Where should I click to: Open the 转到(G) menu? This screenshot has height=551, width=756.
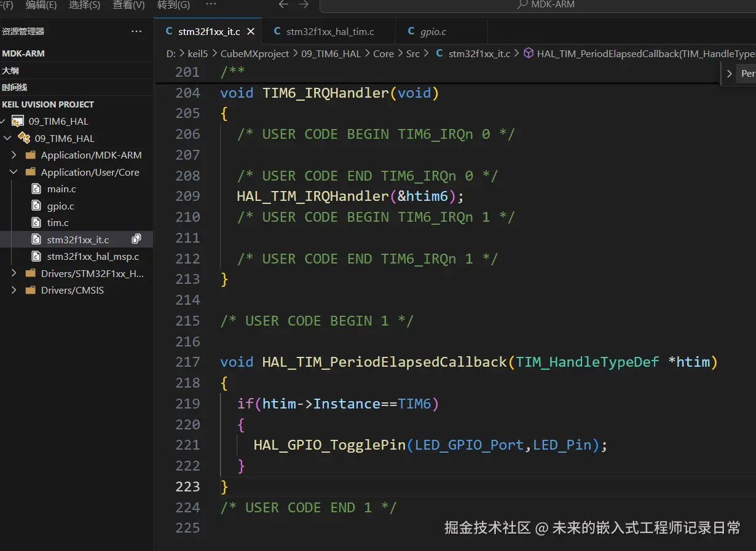[x=173, y=5]
